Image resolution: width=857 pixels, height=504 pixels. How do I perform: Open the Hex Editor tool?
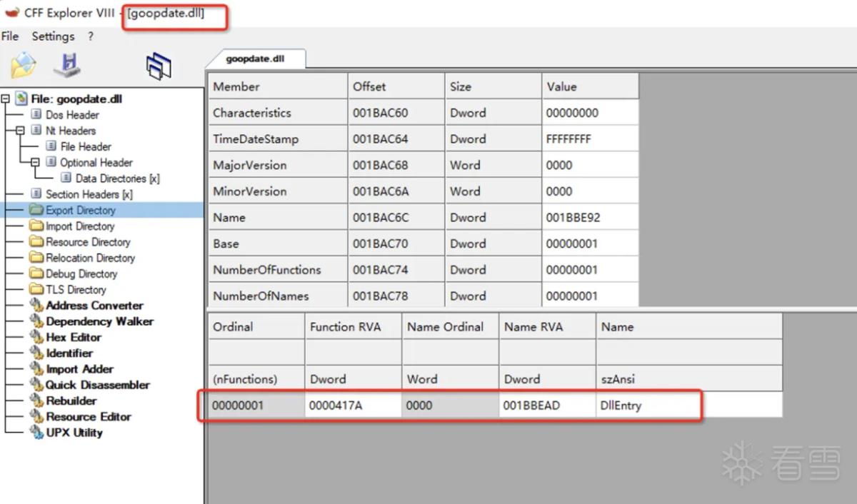[74, 337]
